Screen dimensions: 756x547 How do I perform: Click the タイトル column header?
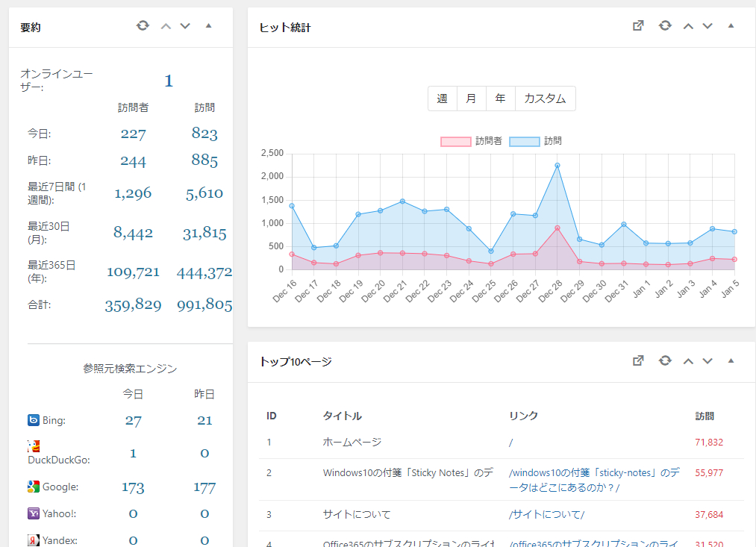coord(343,416)
